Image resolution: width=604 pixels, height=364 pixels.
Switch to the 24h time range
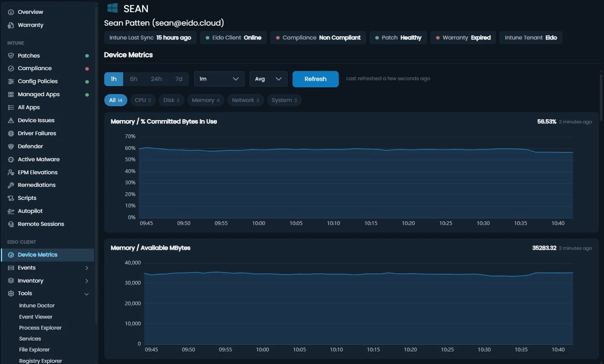pyautogui.click(x=156, y=79)
